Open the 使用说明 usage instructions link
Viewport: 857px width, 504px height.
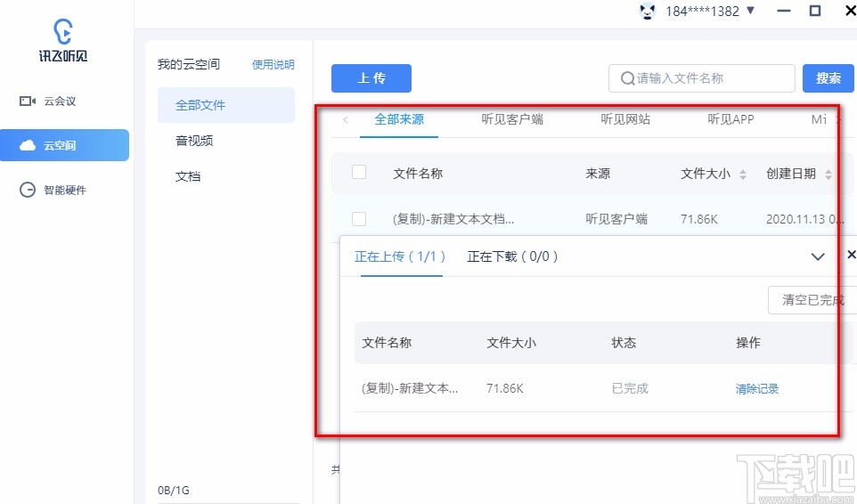[273, 64]
